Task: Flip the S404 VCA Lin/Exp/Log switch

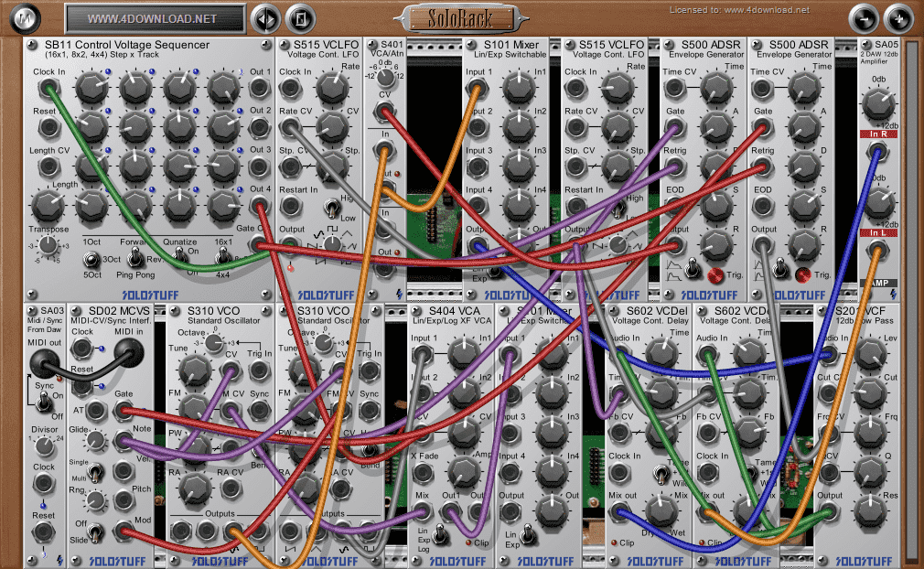Action: coord(440,534)
